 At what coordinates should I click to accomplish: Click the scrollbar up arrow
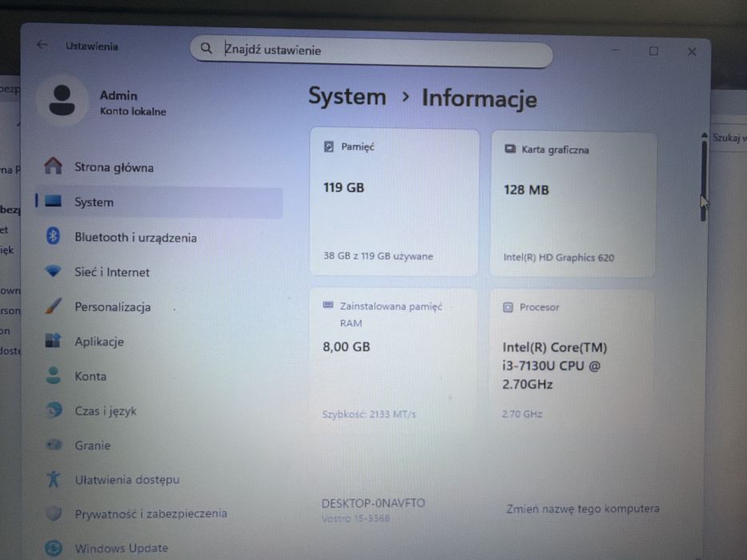coord(704,136)
